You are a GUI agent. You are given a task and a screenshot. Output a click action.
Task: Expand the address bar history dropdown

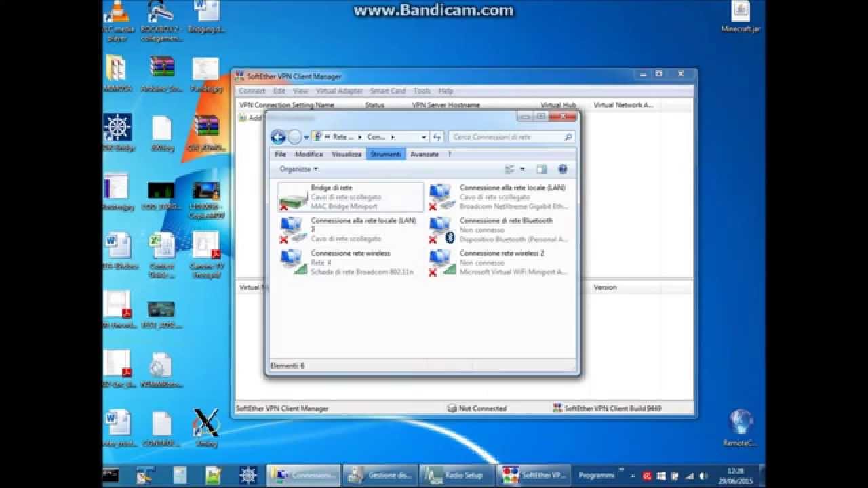coord(424,137)
